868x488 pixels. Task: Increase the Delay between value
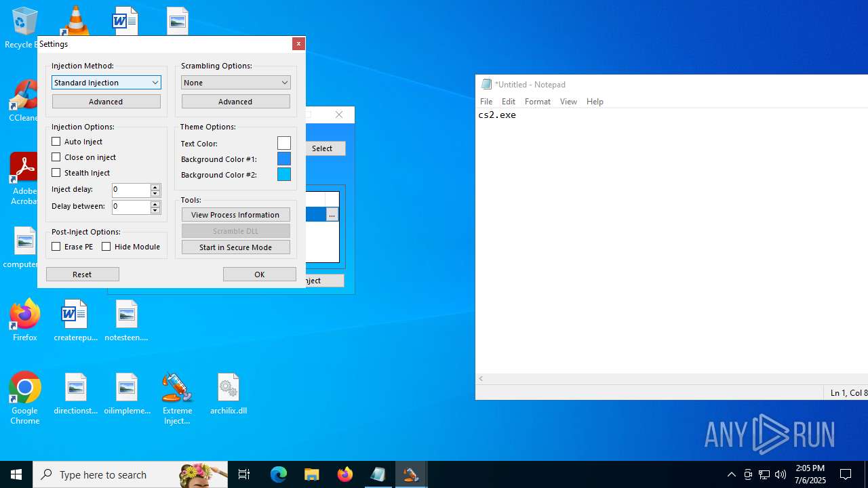click(155, 203)
